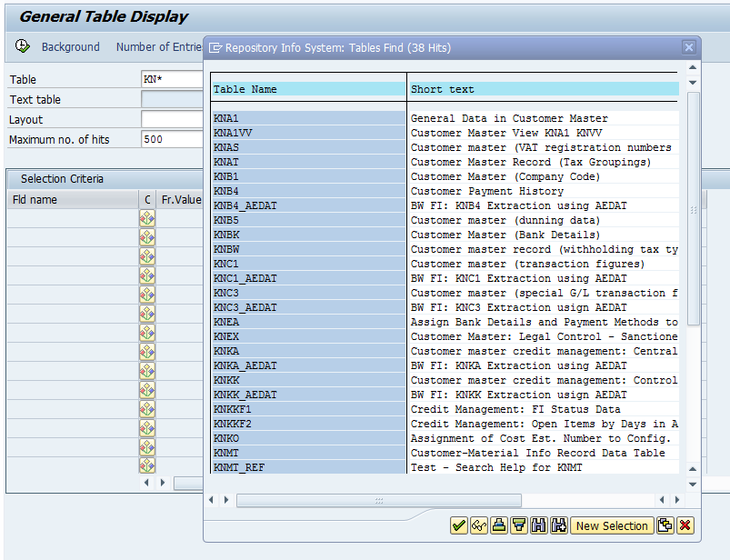The image size is (730, 560).
Task: Click the Table Name column header
Action: click(308, 89)
